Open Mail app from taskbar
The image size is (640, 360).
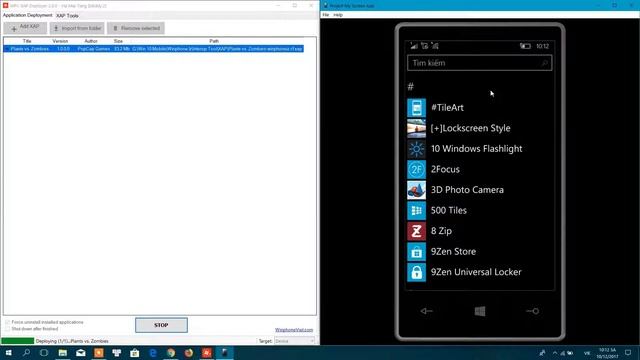80,353
